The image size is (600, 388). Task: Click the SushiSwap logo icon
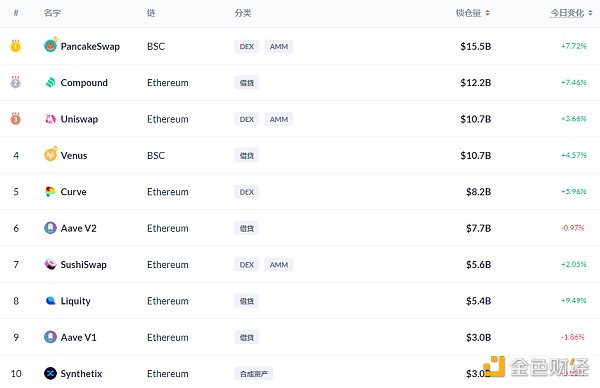click(x=51, y=264)
